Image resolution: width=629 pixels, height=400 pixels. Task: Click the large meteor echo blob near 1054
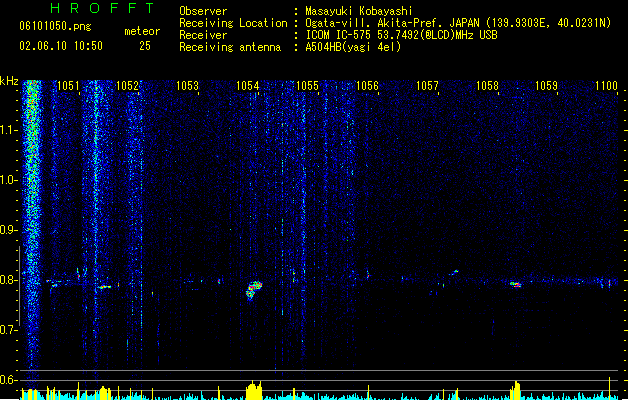[254, 290]
